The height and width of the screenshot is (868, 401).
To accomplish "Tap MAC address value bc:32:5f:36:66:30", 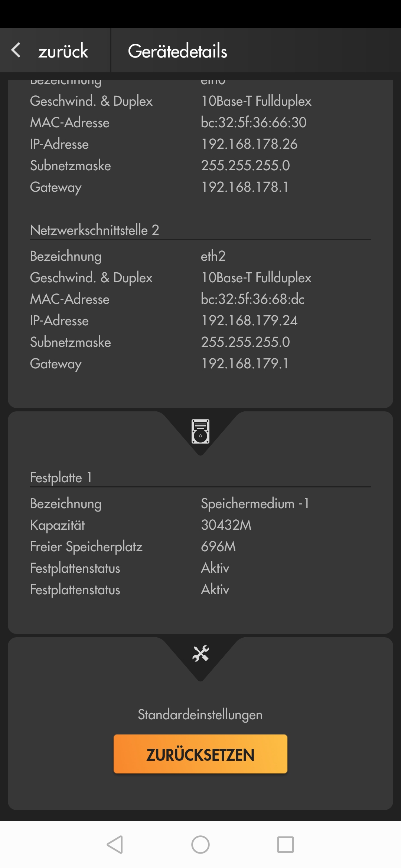I will point(254,122).
